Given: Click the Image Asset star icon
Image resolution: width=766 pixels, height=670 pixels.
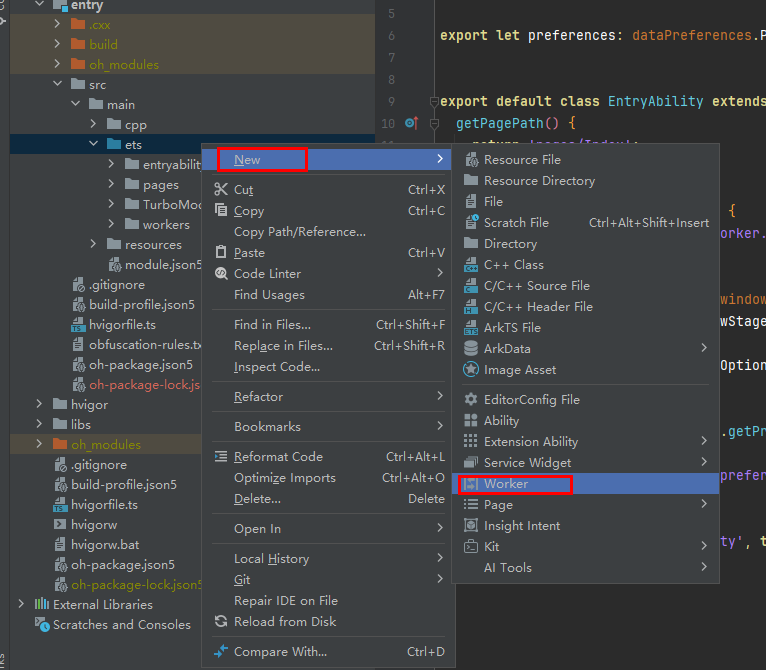Looking at the screenshot, I should coord(471,369).
